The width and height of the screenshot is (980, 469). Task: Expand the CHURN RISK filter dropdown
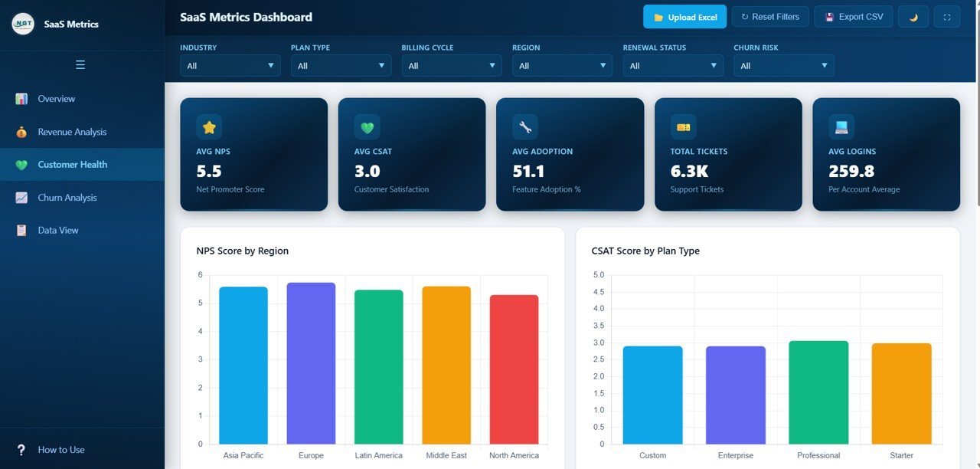[783, 65]
